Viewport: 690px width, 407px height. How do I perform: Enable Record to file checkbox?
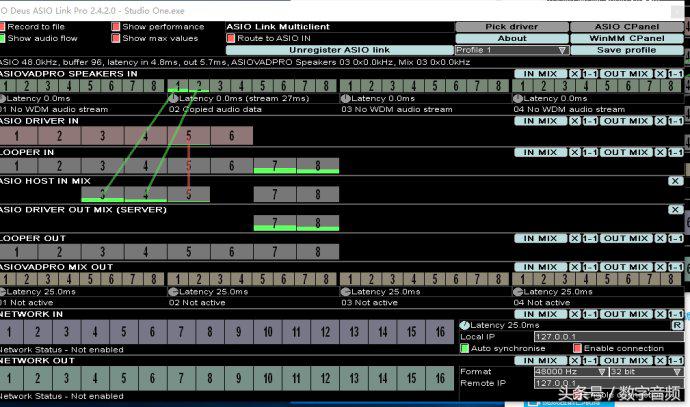click(x=4, y=27)
